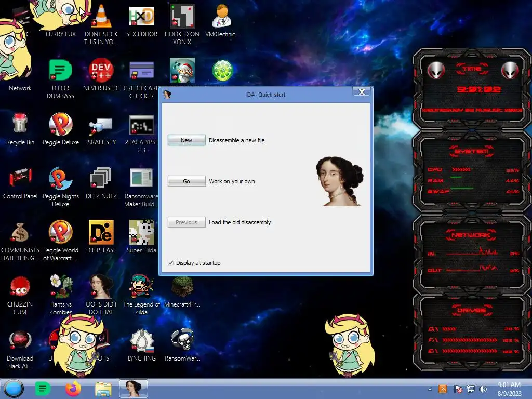The height and width of the screenshot is (399, 532).
Task: Launch The Legend of Zilda icon
Action: (x=141, y=295)
